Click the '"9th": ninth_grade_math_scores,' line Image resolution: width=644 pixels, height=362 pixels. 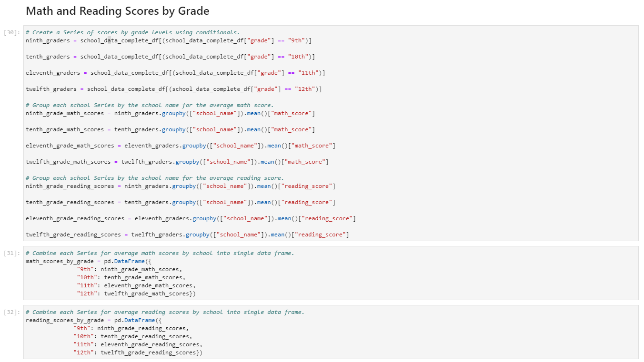point(130,269)
